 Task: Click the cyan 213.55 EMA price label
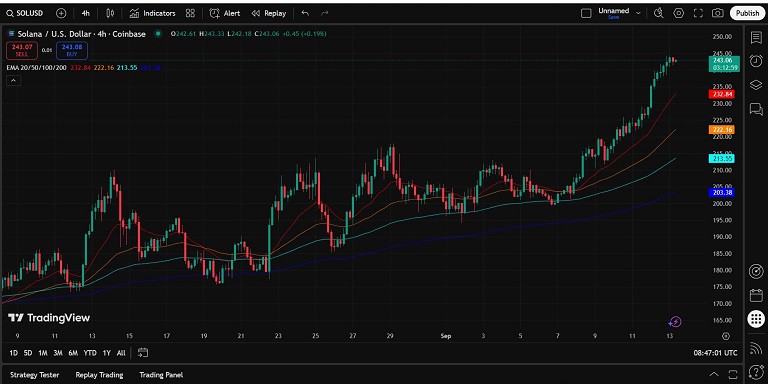coord(722,158)
